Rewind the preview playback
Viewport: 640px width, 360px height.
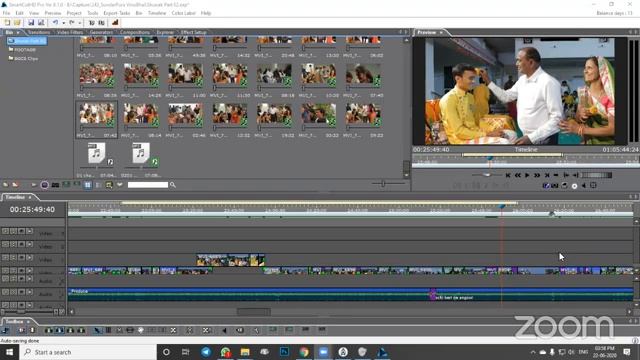[518, 175]
